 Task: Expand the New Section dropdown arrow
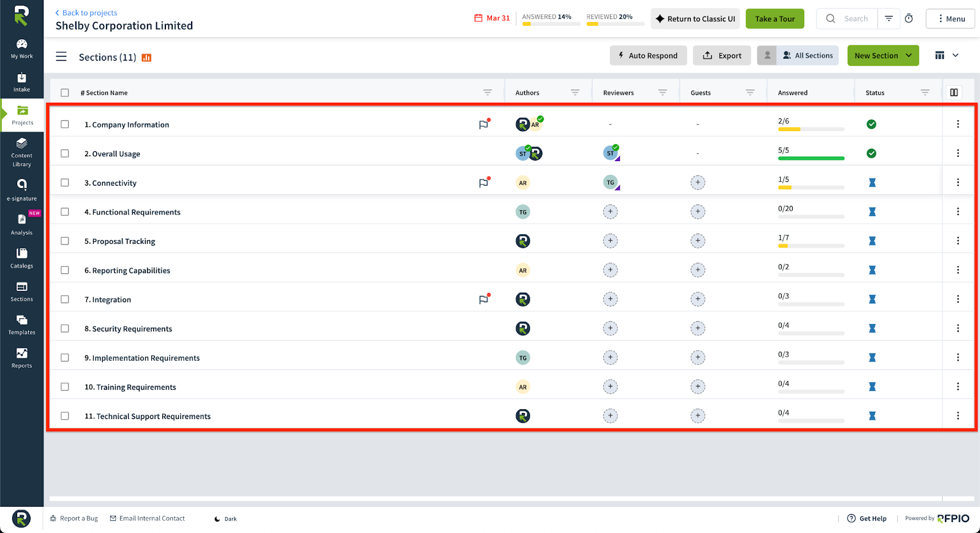pyautogui.click(x=909, y=55)
